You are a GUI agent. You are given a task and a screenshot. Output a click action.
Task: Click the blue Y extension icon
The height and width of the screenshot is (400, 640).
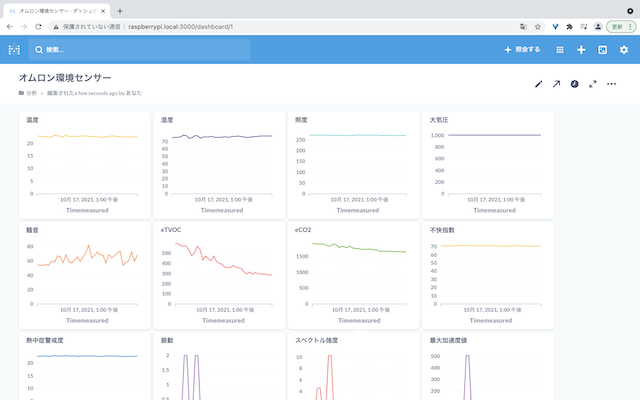click(x=556, y=27)
